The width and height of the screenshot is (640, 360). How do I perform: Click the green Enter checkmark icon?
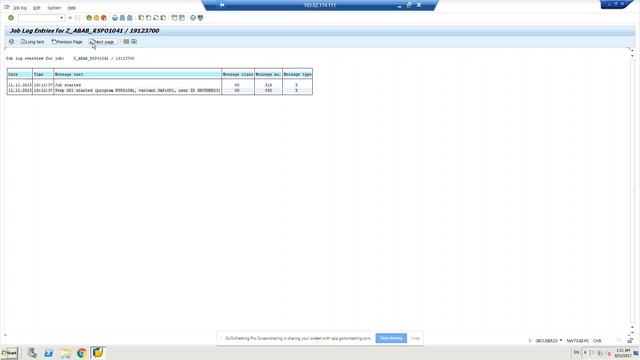tap(11, 18)
